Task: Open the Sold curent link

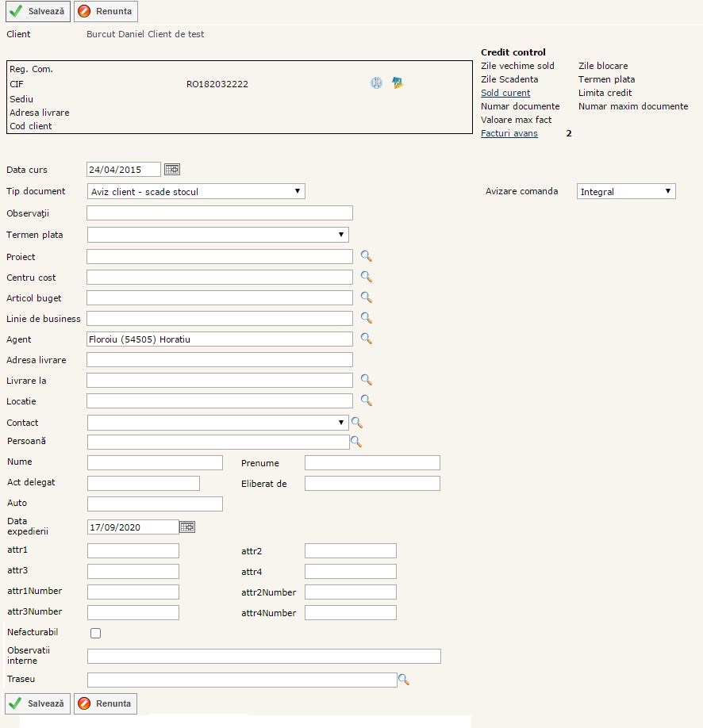Action: 505,93
